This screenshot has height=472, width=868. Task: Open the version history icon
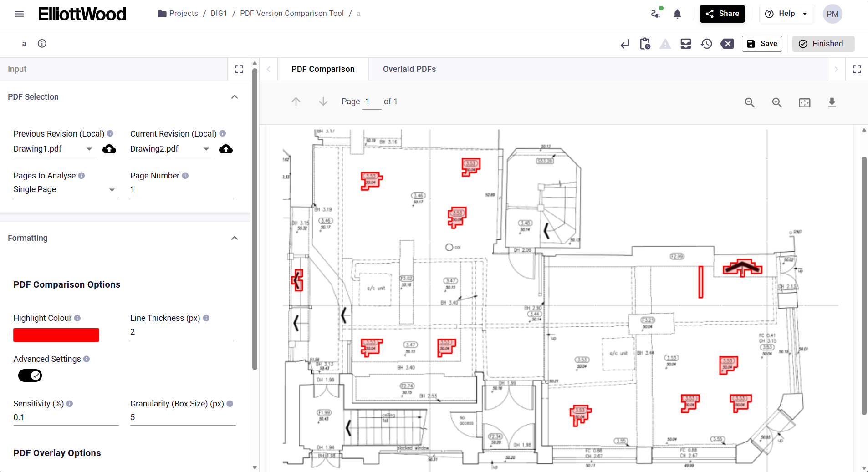pyautogui.click(x=706, y=44)
